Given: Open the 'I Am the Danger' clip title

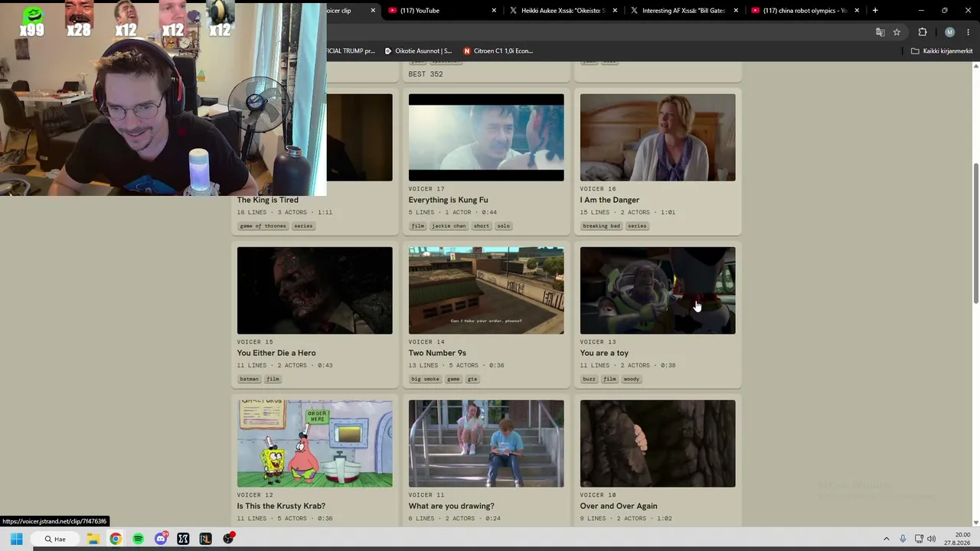Looking at the screenshot, I should pos(609,200).
